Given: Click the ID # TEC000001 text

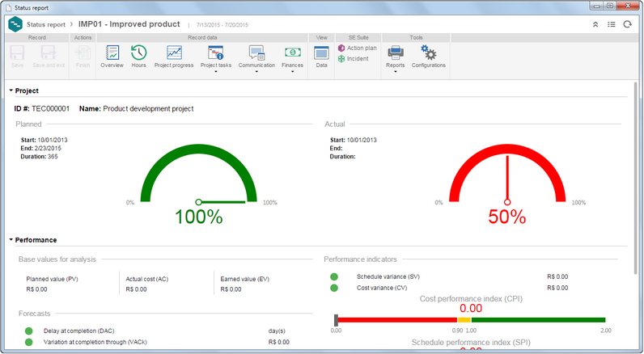Looking at the screenshot, I should [42, 108].
